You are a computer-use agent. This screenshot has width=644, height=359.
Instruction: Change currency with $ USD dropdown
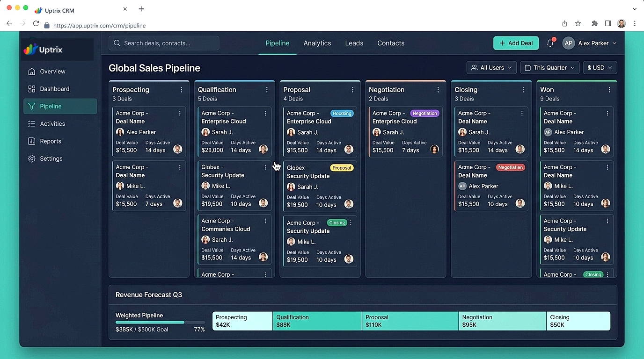[600, 68]
